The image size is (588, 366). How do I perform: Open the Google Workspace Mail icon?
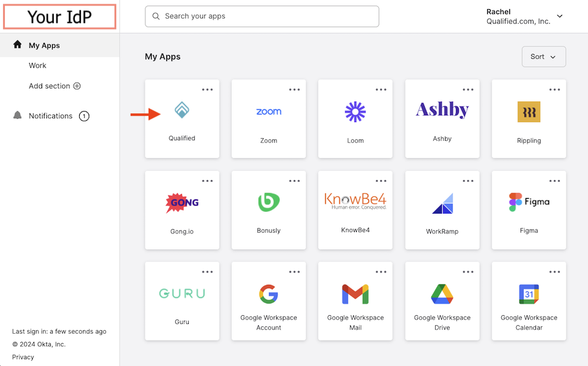[355, 294]
